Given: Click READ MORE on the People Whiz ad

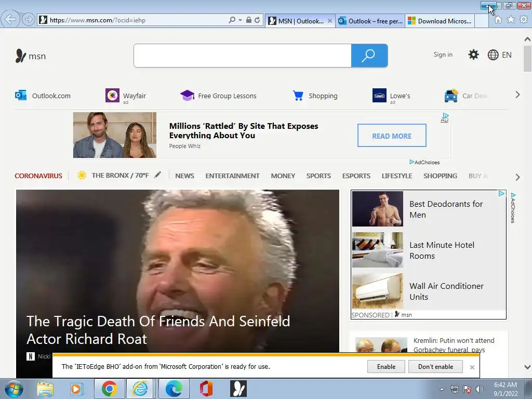Looking at the screenshot, I should click(392, 136).
